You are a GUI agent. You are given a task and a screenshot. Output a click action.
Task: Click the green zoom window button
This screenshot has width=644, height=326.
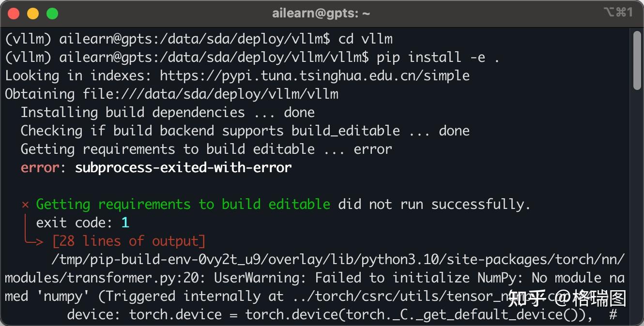point(52,14)
